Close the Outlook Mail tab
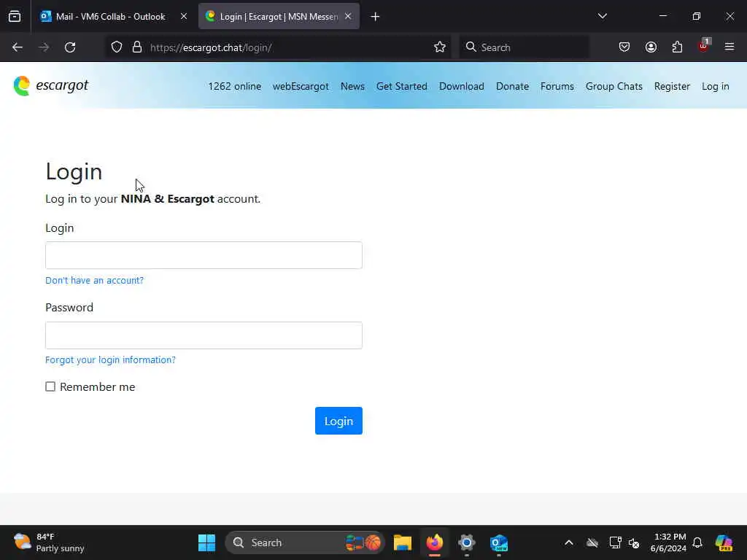 [184, 17]
